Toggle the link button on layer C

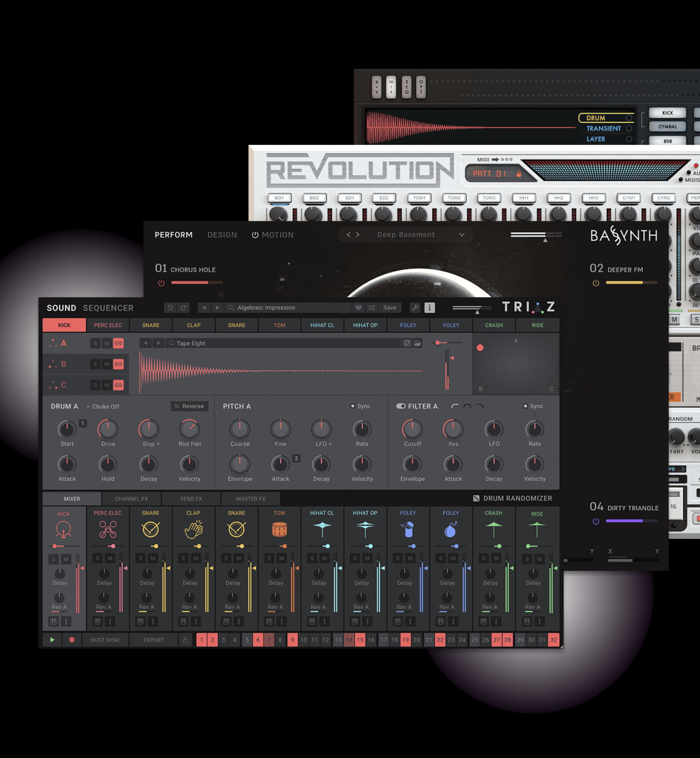tap(119, 385)
